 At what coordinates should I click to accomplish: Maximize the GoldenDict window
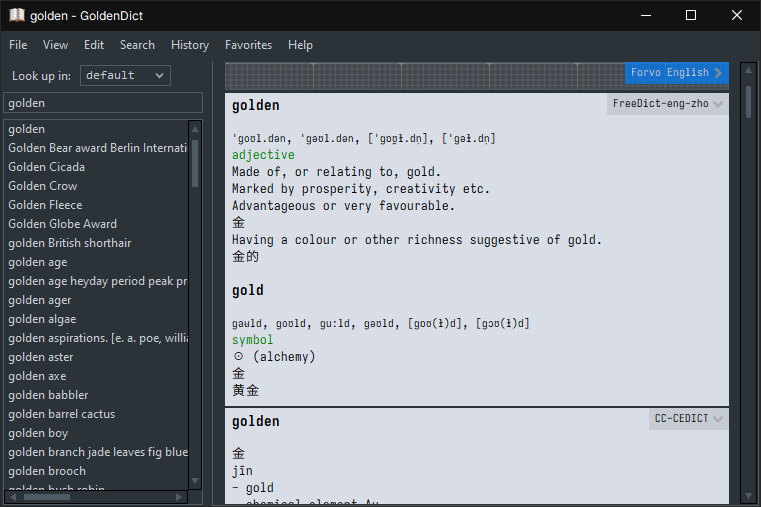point(691,15)
